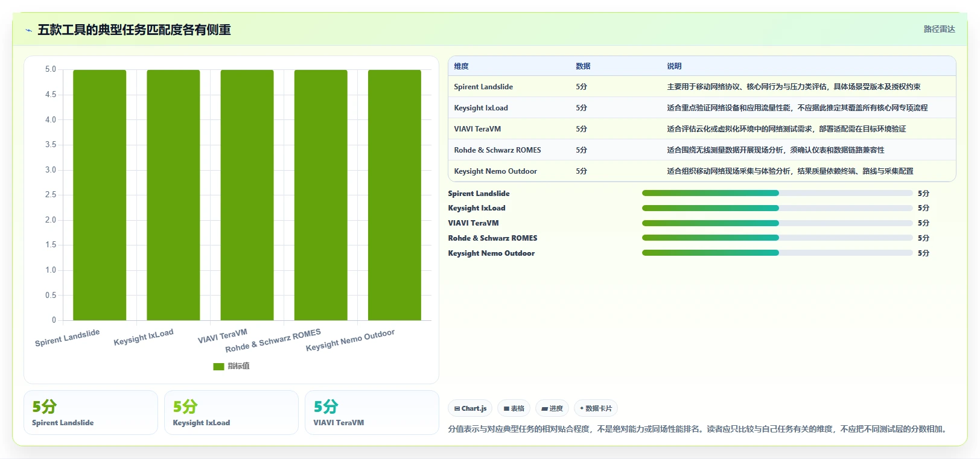Toggle the 指标值 legend color swatch
This screenshot has width=980, height=459.
point(218,366)
